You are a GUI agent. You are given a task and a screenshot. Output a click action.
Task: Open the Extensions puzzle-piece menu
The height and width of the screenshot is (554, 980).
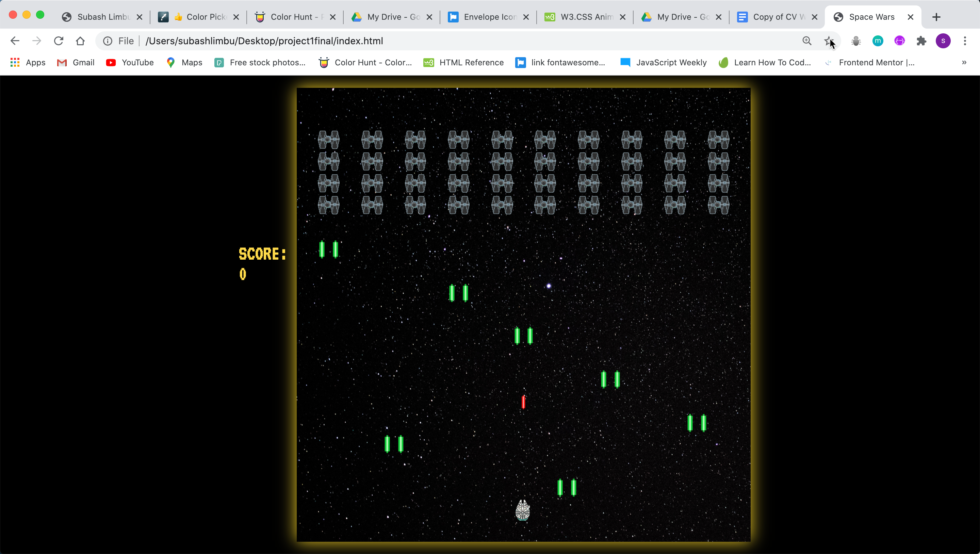tap(921, 41)
